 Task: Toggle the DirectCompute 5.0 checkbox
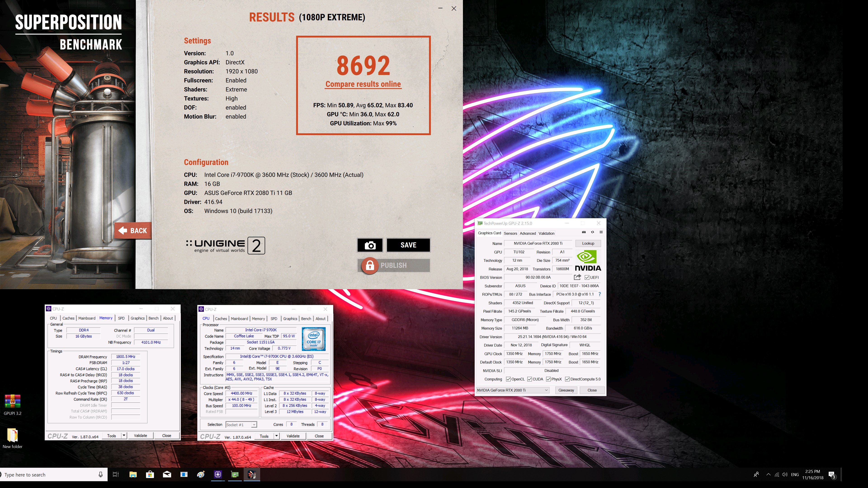tap(567, 379)
